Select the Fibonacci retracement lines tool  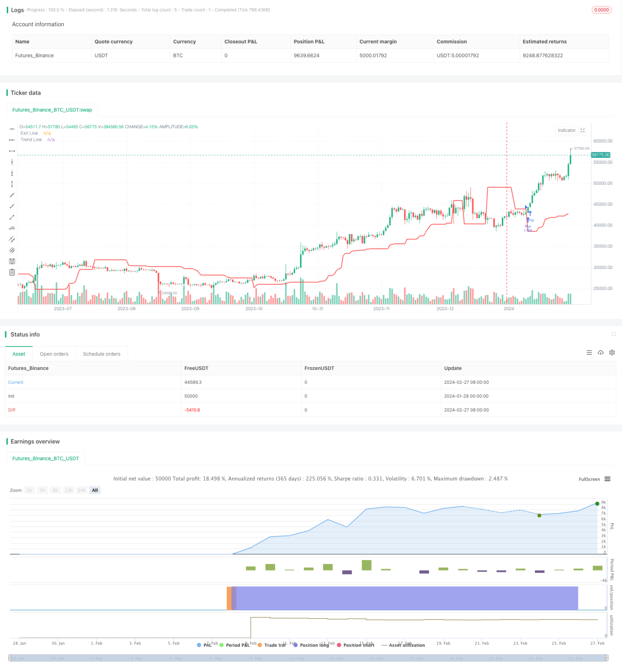12,261
